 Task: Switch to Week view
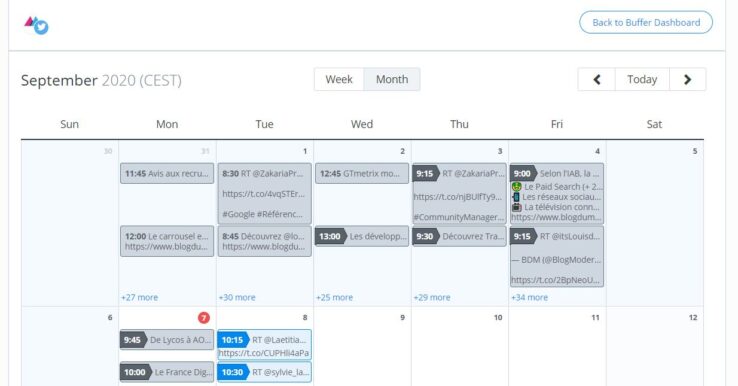tap(339, 80)
